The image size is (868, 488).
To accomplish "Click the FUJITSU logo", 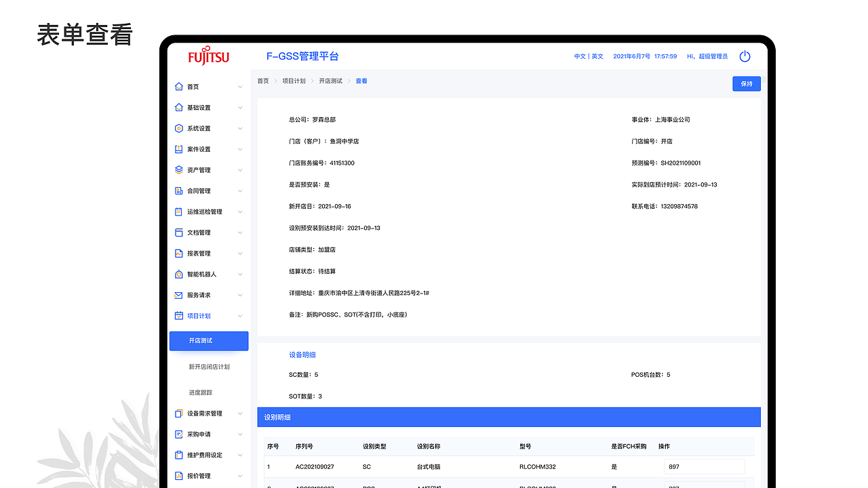I will (x=208, y=57).
